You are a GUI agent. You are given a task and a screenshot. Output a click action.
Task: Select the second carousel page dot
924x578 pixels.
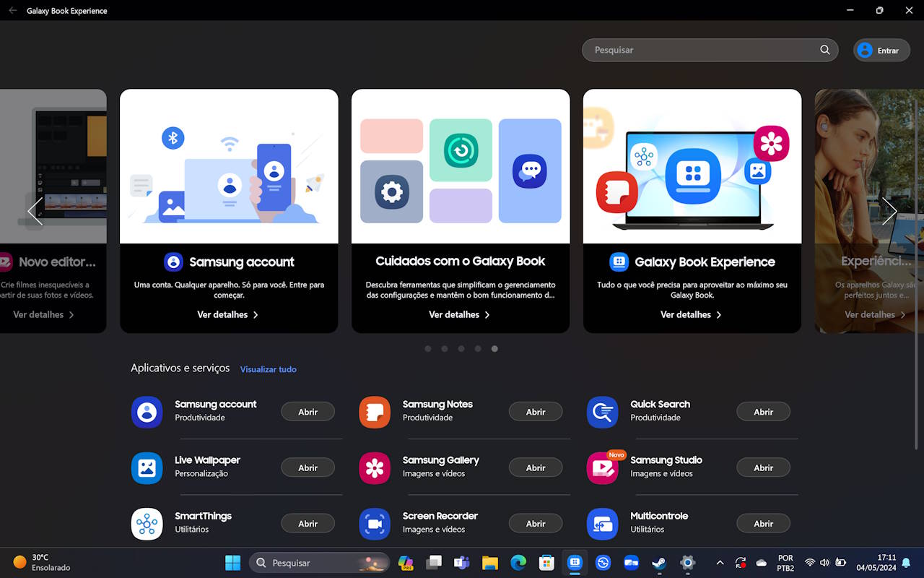point(445,349)
